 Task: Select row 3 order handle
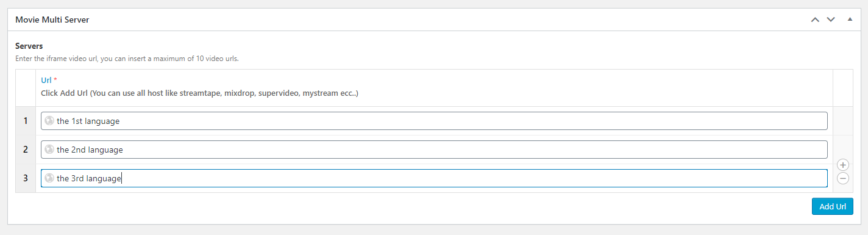tap(26, 178)
